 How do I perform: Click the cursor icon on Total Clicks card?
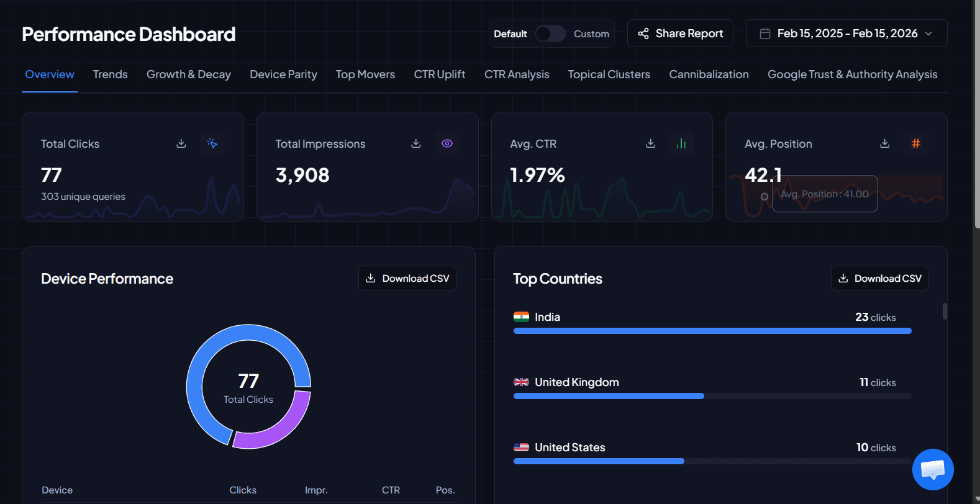tap(212, 143)
